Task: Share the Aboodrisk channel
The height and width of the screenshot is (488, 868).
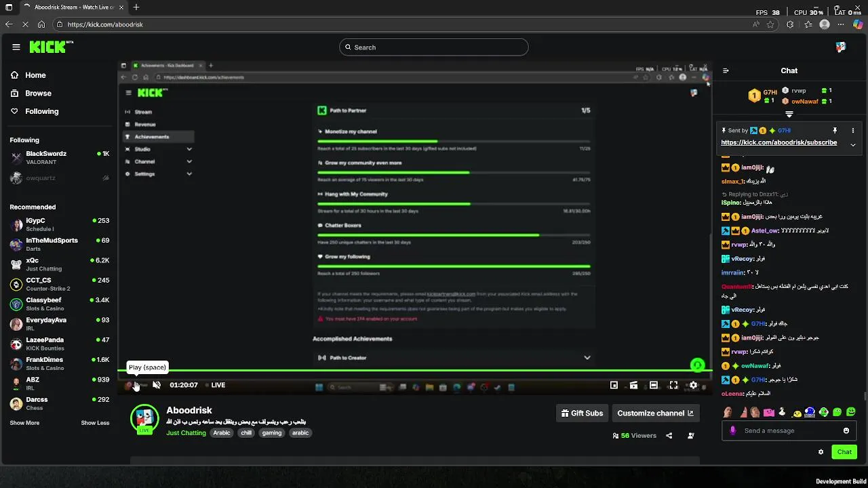Action: [669, 436]
